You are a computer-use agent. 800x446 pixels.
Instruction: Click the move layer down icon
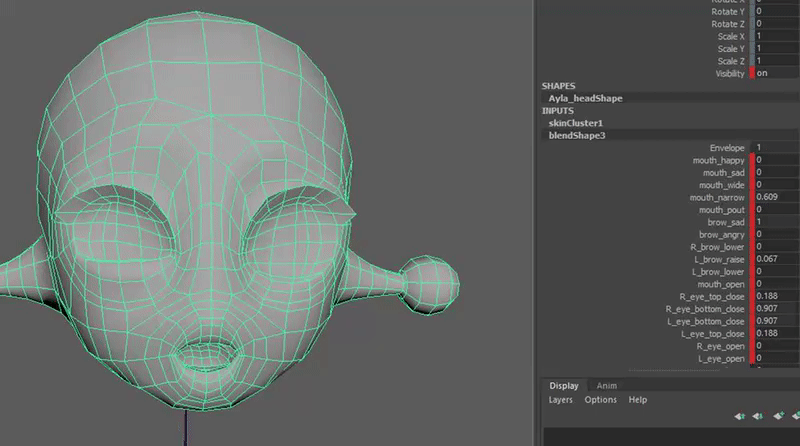point(758,415)
